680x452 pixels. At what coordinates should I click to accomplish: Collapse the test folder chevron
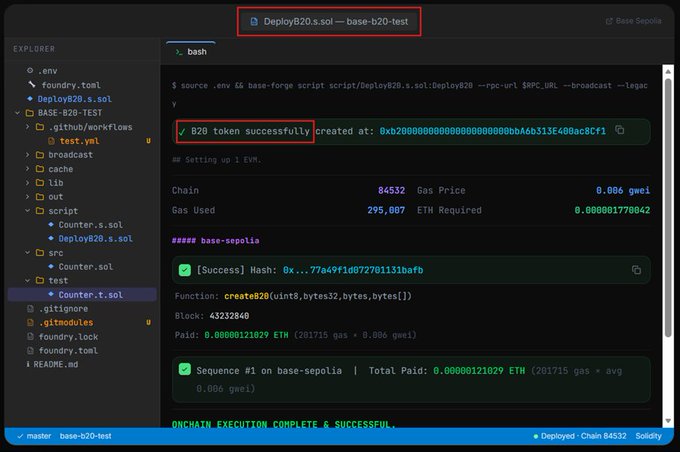pos(27,280)
